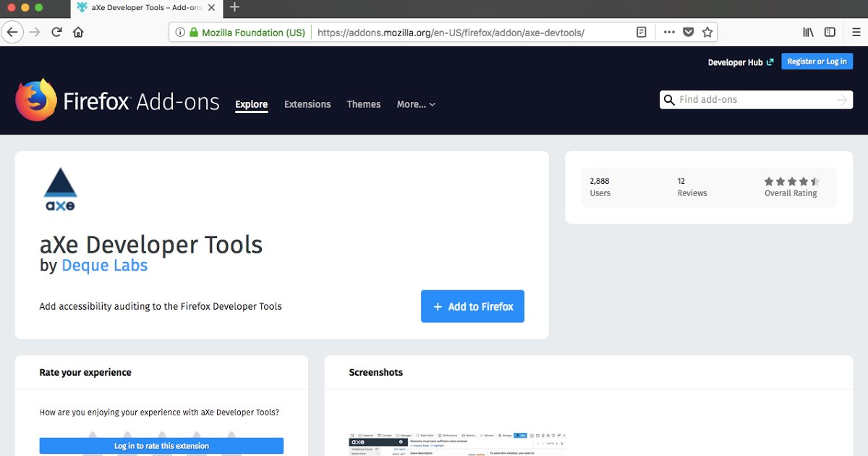
Task: Click the Rate your experience heading
Action: click(x=85, y=372)
